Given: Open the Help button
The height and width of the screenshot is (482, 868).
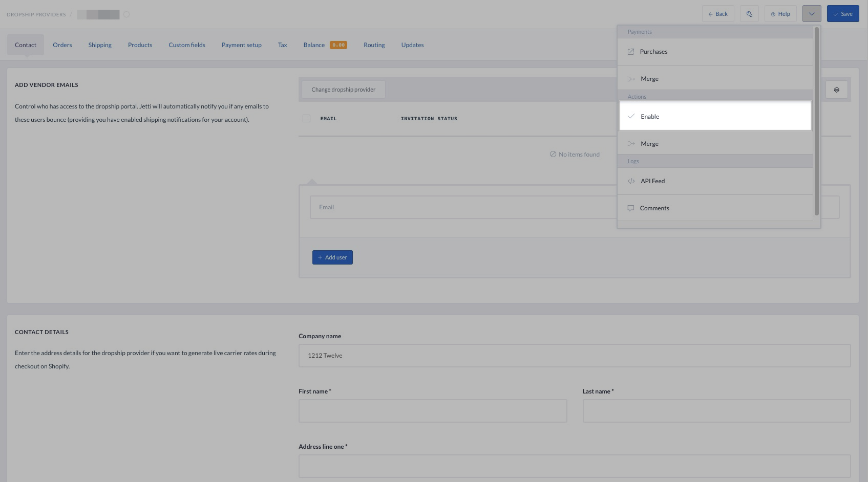Looking at the screenshot, I should pos(780,14).
